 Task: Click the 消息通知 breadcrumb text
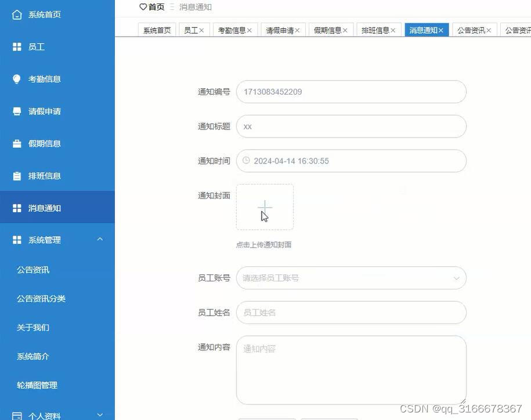196,7
